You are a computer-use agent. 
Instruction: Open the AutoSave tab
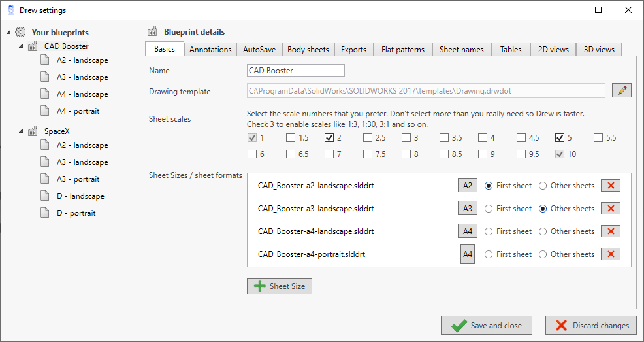[259, 50]
